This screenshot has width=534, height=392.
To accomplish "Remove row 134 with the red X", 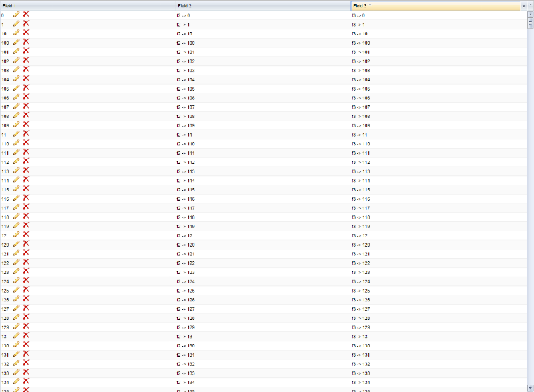I will (x=26, y=381).
